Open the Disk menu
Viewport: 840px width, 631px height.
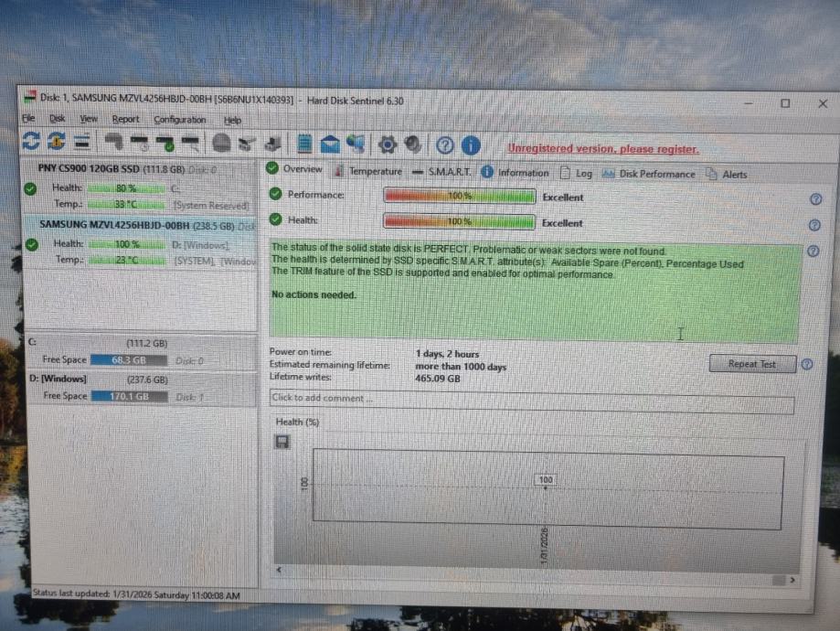(x=57, y=119)
